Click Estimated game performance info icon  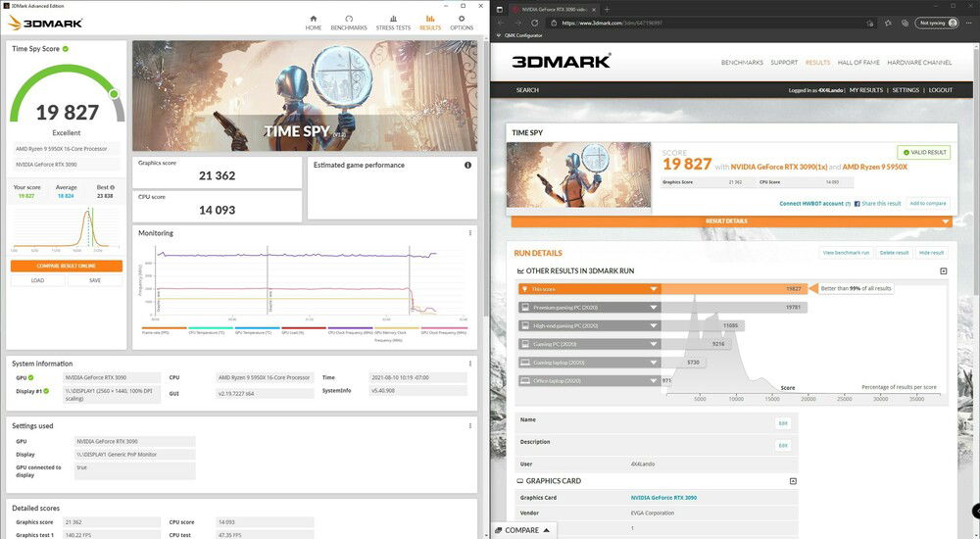(467, 166)
